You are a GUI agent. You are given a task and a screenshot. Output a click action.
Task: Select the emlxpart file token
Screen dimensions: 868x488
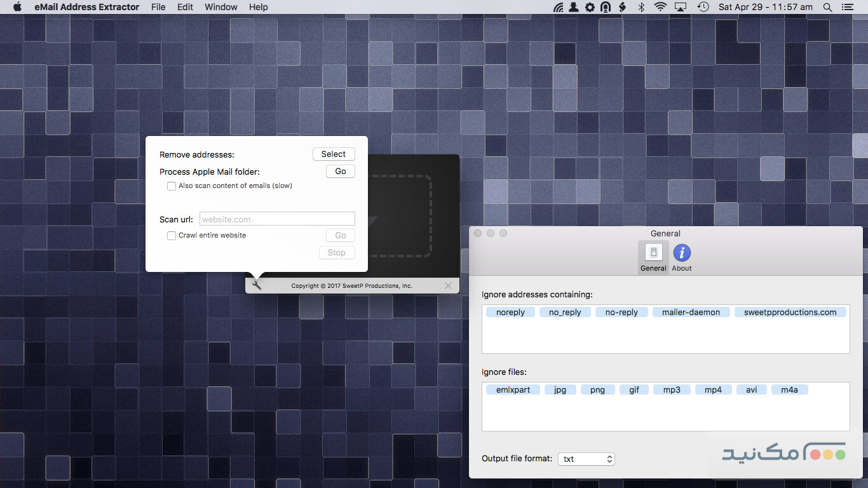coord(513,390)
